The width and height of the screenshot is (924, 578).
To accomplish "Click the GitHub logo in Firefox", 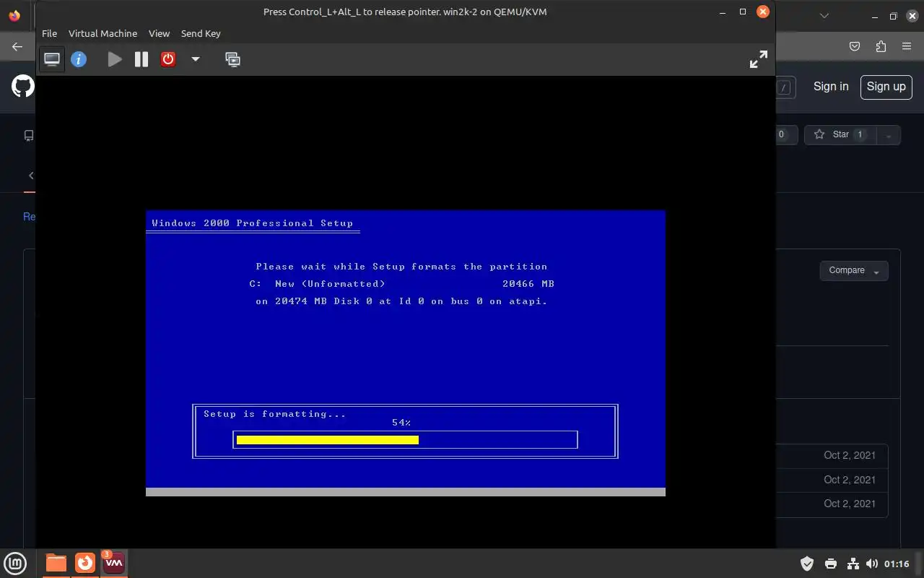I will pos(23,87).
